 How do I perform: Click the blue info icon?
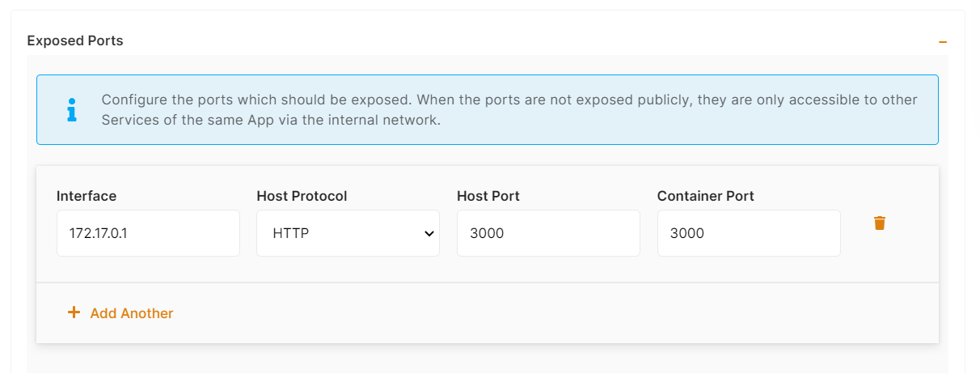click(73, 110)
